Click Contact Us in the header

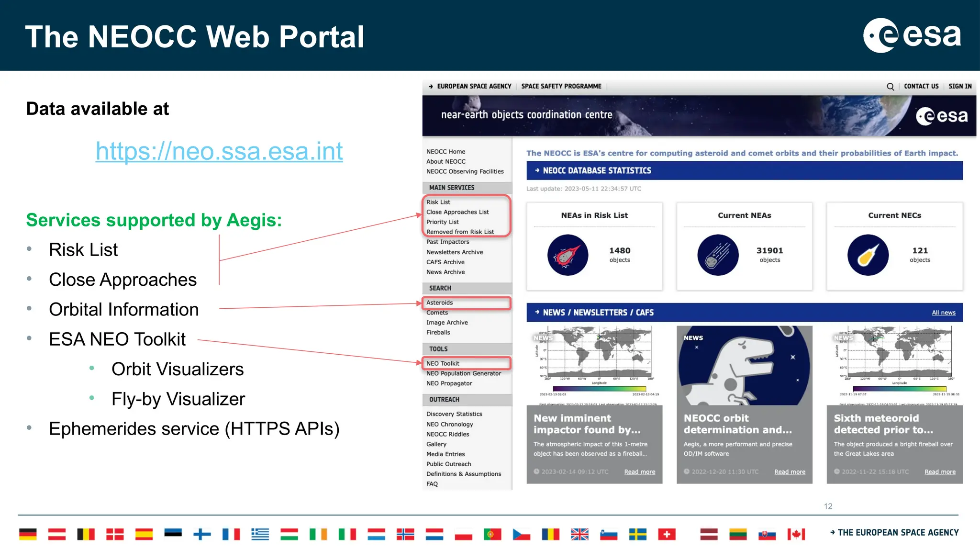point(921,87)
